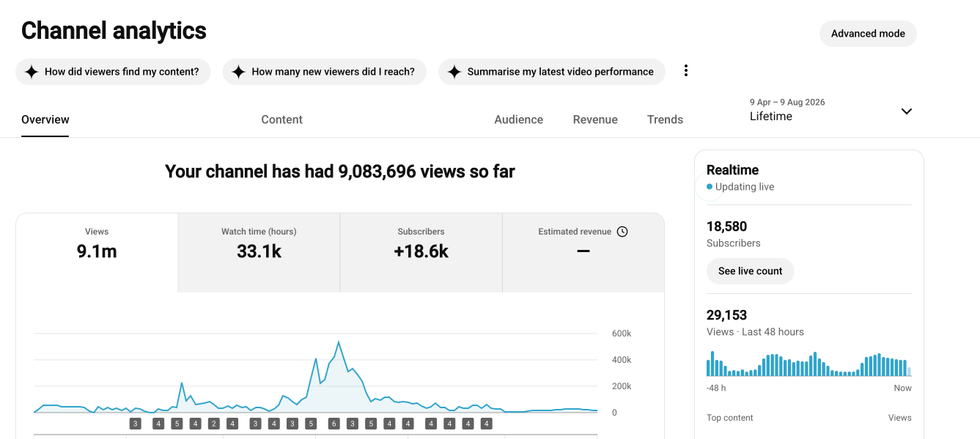
Task: Select the Views 9.1m metric card
Action: point(97,253)
